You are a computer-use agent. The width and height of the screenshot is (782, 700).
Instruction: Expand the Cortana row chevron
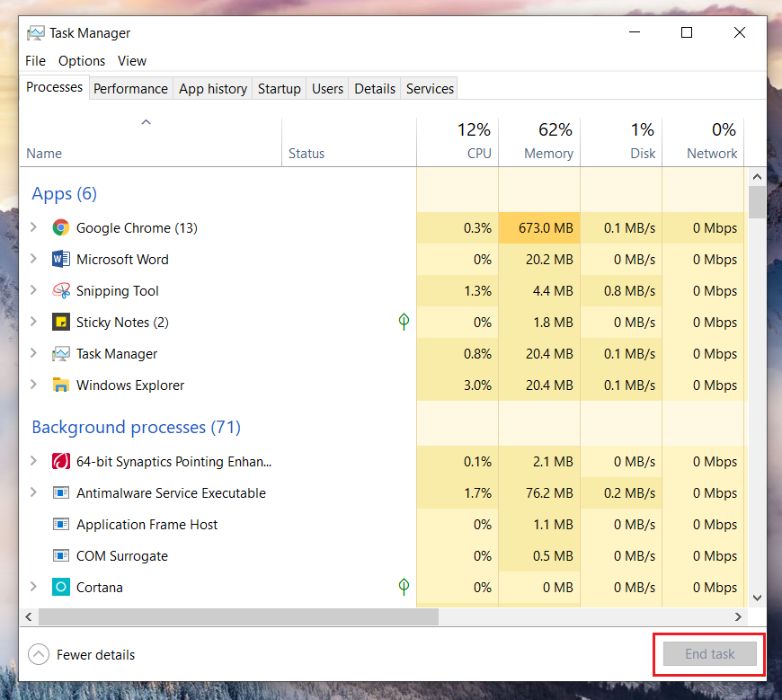pos(33,586)
